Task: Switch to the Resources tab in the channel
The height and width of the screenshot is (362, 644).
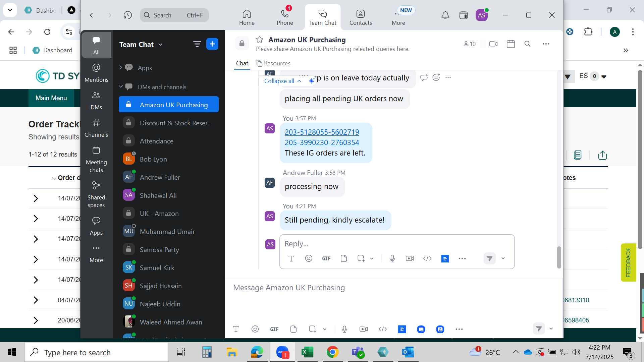Action: coord(273,63)
